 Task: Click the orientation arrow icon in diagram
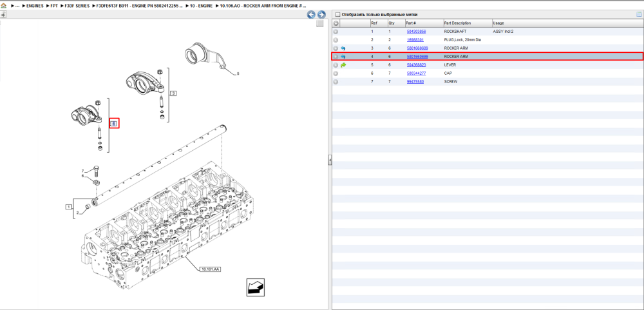pos(256,287)
